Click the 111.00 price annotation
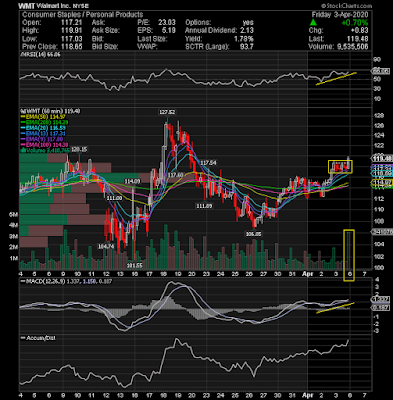 [114, 198]
